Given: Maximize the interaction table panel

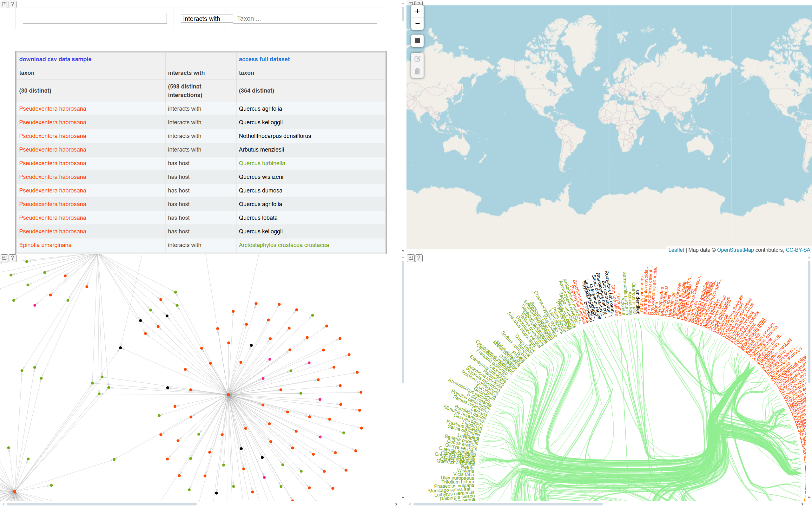Looking at the screenshot, I should click(x=4, y=4).
